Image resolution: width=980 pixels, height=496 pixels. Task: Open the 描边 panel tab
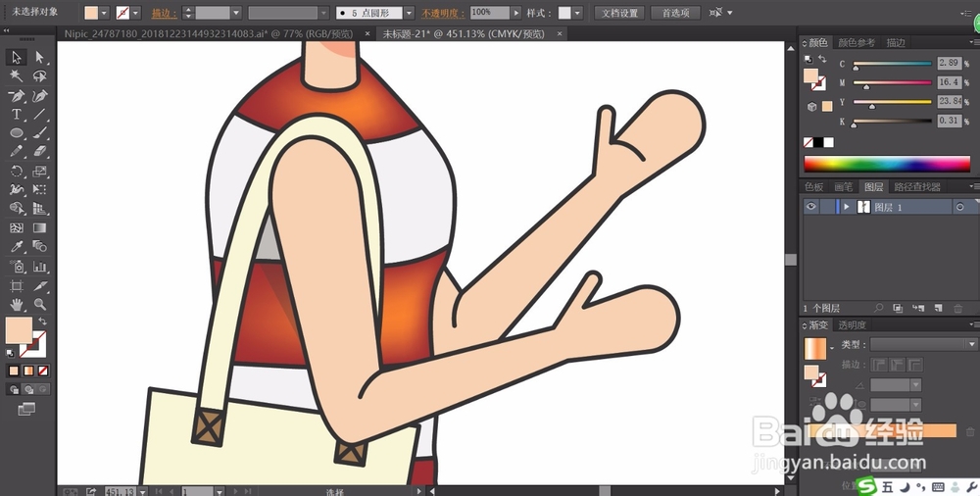click(x=896, y=42)
